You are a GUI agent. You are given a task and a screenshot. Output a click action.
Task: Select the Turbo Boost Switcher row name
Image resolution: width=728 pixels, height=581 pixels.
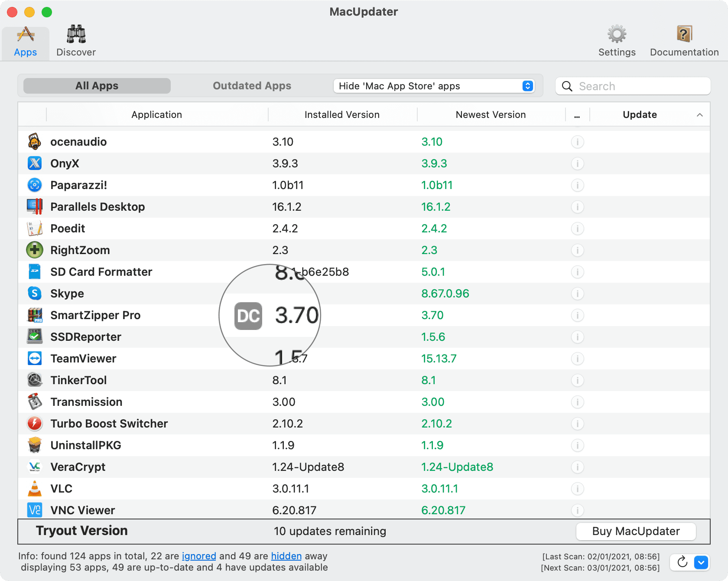click(x=109, y=424)
